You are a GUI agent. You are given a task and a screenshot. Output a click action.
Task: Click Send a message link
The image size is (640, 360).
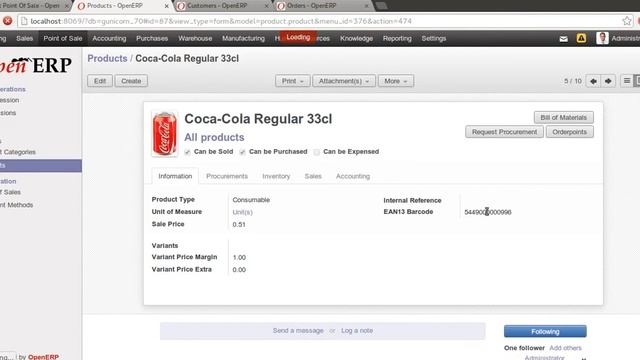click(298, 331)
